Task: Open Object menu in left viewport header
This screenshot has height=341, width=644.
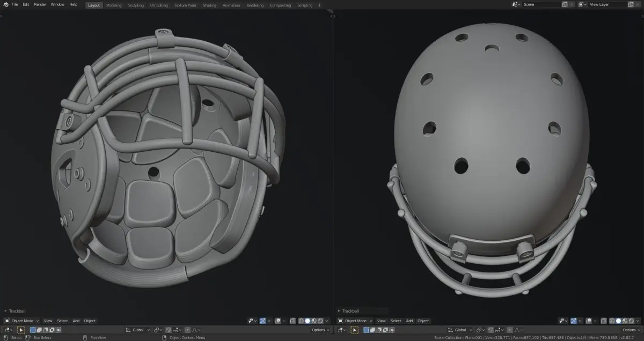Action: (x=90, y=321)
